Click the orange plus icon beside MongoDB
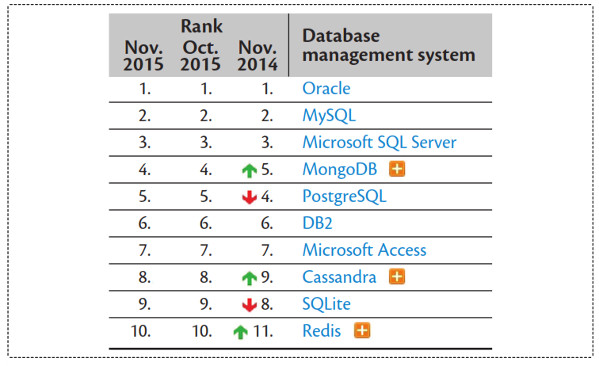The width and height of the screenshot is (599, 366). (397, 169)
